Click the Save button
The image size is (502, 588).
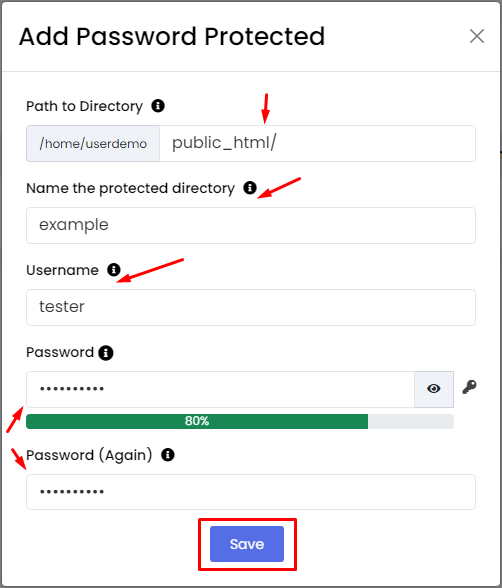click(247, 544)
